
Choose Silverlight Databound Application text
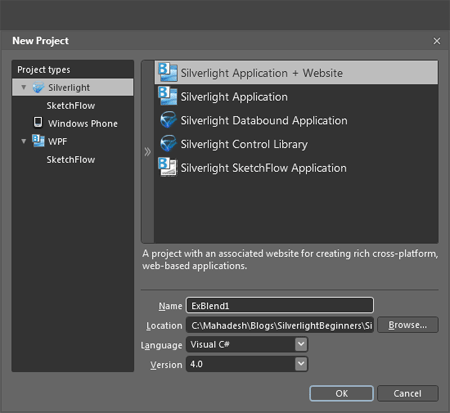[264, 121]
